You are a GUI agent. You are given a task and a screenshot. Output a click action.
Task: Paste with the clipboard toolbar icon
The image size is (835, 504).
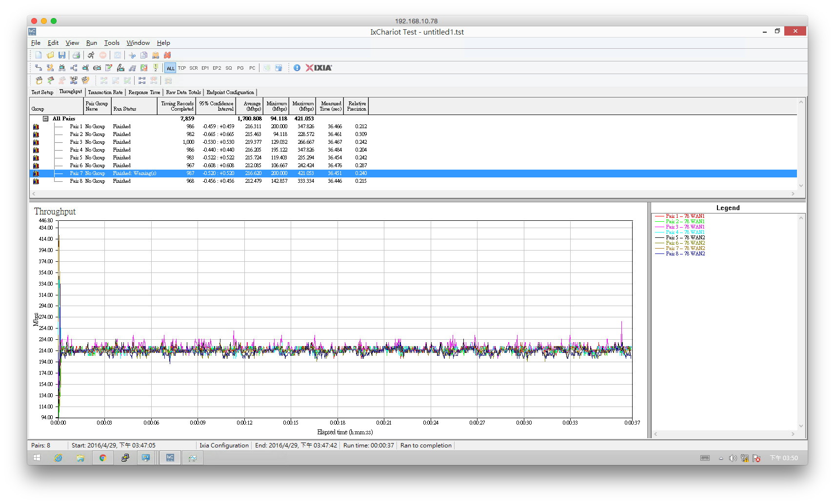click(x=156, y=55)
